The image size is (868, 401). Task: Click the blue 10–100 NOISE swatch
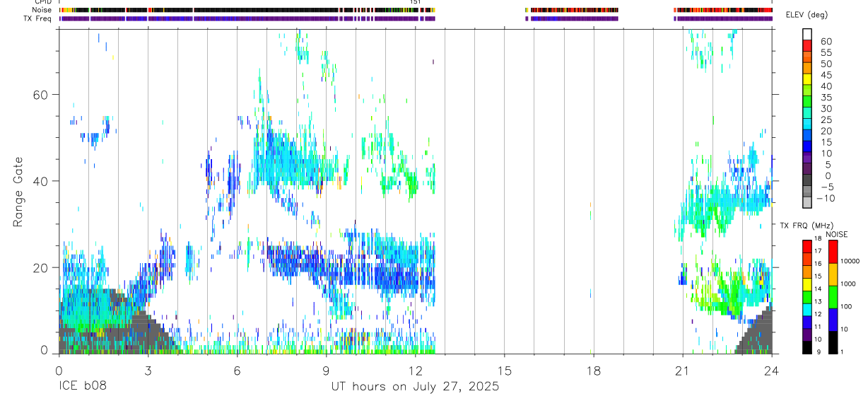833,320
